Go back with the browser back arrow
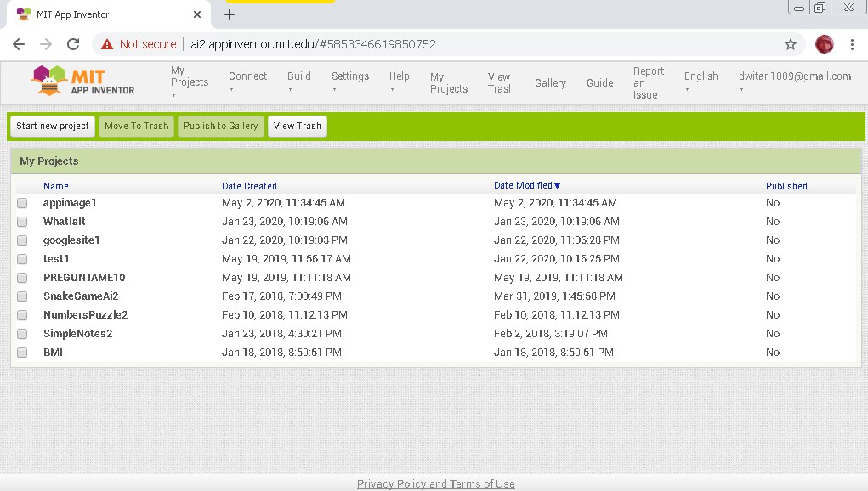The image size is (868, 491). [x=19, y=44]
